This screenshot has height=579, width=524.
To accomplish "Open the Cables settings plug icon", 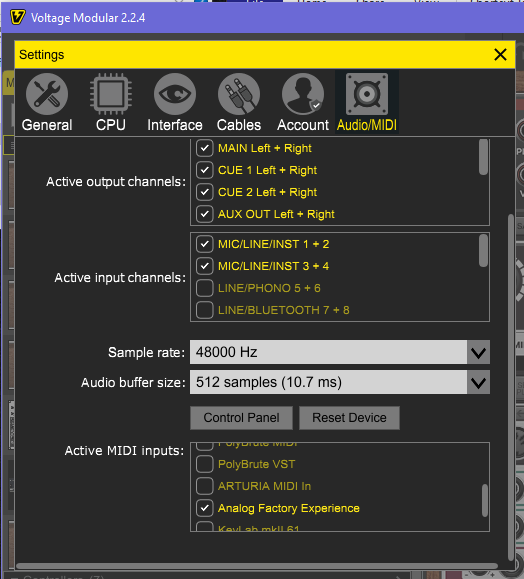I will click(239, 94).
